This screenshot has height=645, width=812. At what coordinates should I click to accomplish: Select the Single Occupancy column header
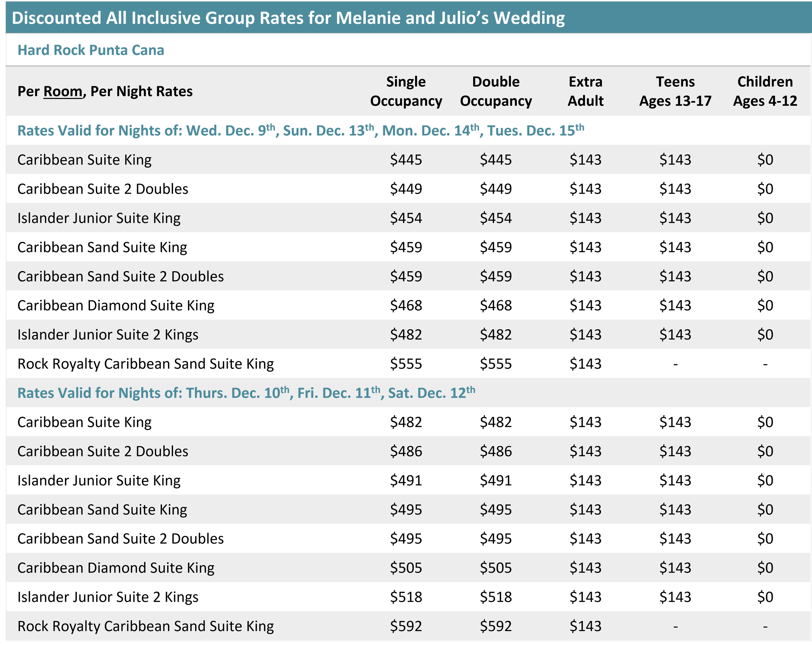point(406,91)
